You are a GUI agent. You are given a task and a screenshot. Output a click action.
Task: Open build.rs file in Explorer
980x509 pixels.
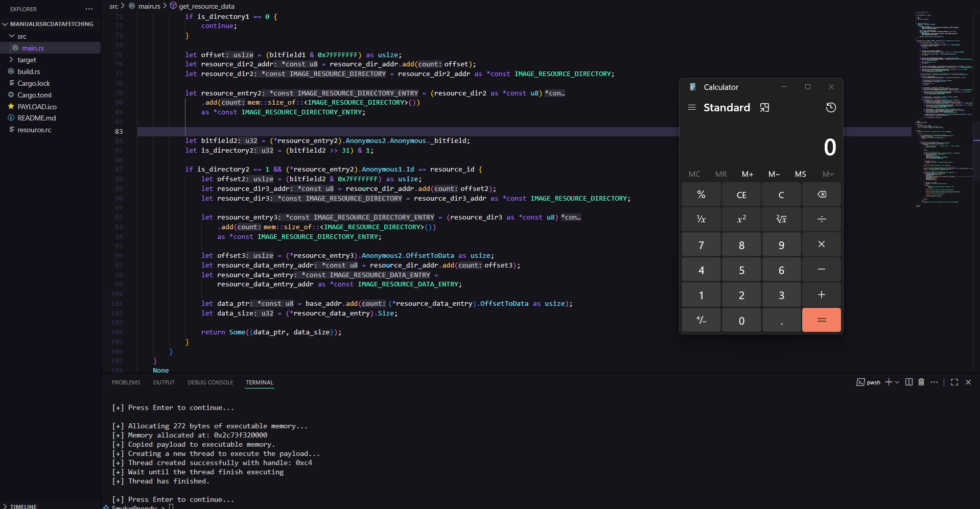(x=50, y=71)
